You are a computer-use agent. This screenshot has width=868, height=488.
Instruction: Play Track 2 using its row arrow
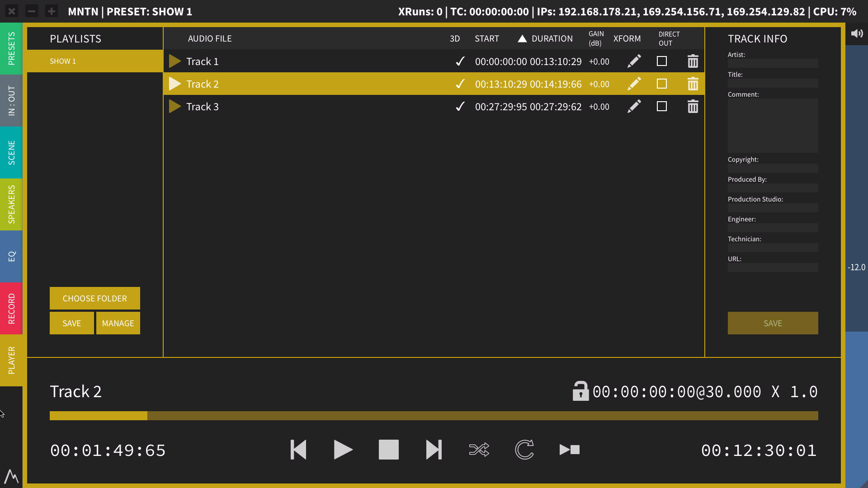pos(175,84)
